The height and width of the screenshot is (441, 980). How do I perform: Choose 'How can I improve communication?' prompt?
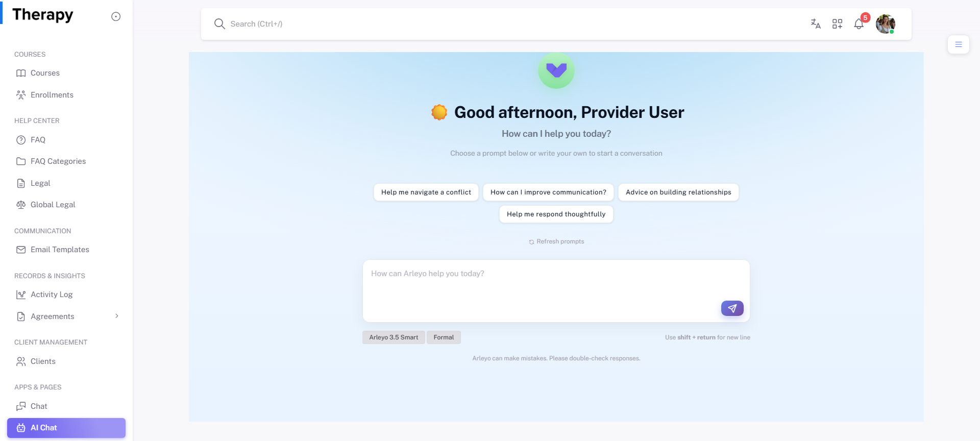pyautogui.click(x=548, y=192)
